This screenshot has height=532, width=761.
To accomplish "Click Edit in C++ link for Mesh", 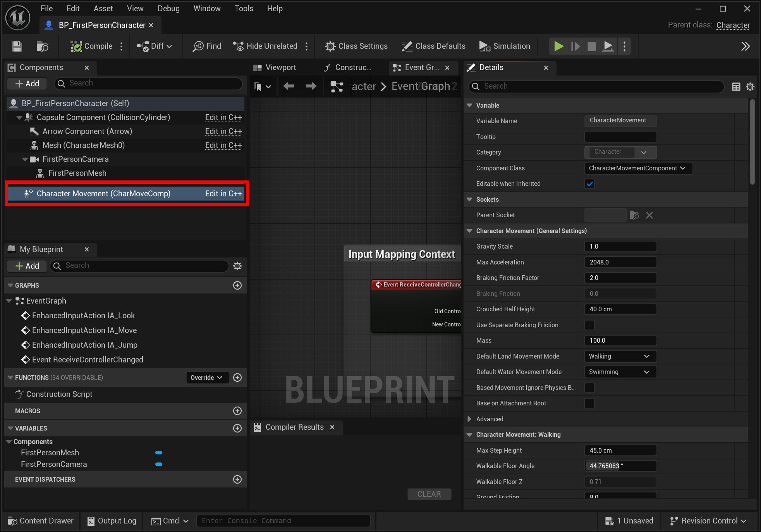I will pyautogui.click(x=223, y=145).
